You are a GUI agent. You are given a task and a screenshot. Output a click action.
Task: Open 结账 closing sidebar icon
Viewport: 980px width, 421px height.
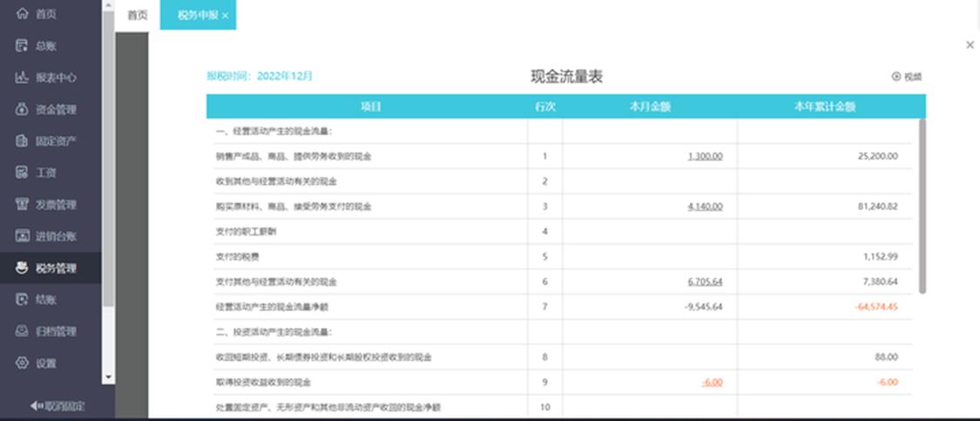click(22, 300)
